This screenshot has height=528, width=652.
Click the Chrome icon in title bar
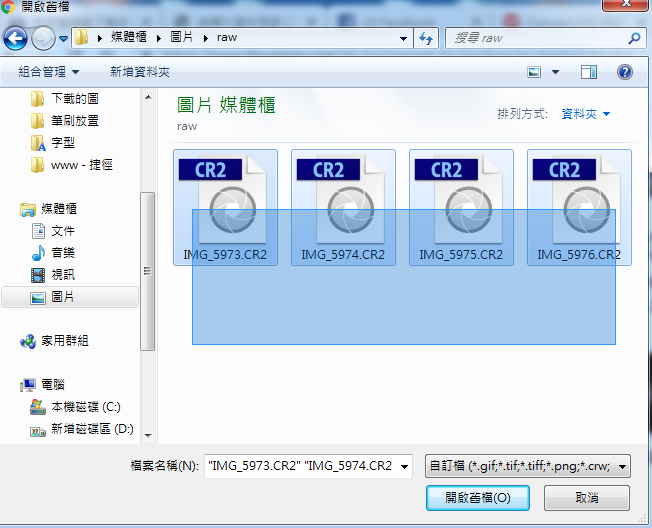pyautogui.click(x=7, y=7)
